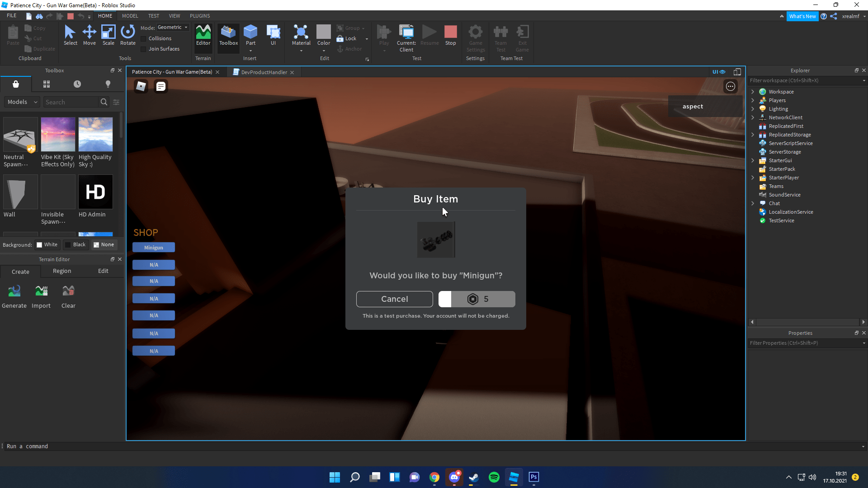Screen dimensions: 868x488
Task: Toggle the Join Surfaces checkbox
Action: pos(144,49)
